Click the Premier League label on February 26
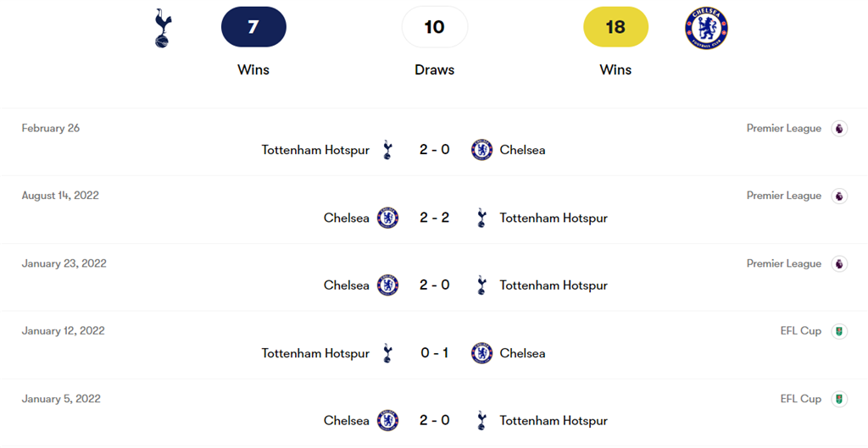 [x=783, y=129]
